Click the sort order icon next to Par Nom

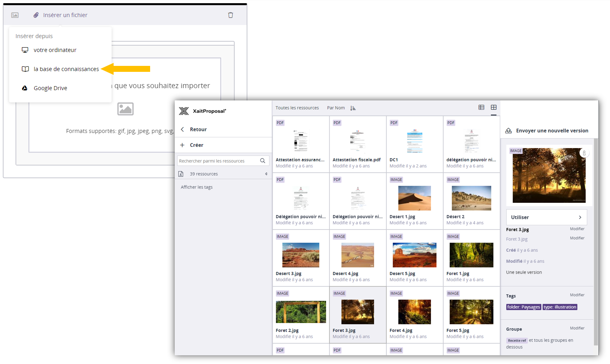click(353, 108)
